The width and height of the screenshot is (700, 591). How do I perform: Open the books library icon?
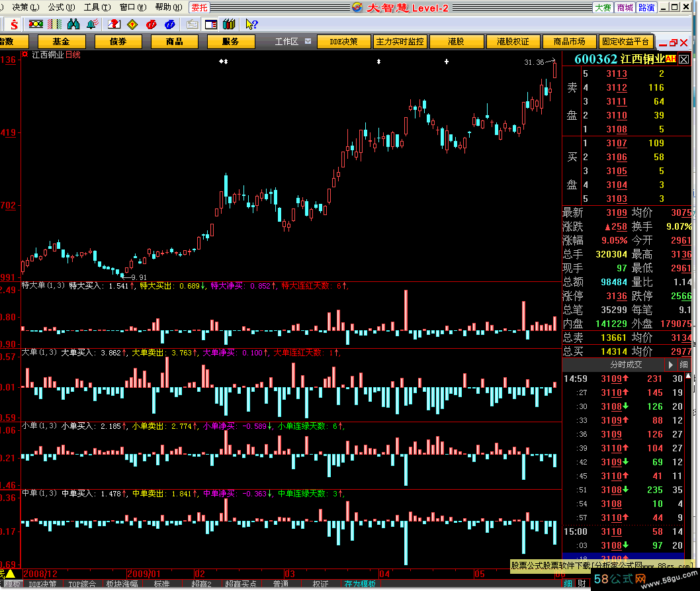[229, 24]
